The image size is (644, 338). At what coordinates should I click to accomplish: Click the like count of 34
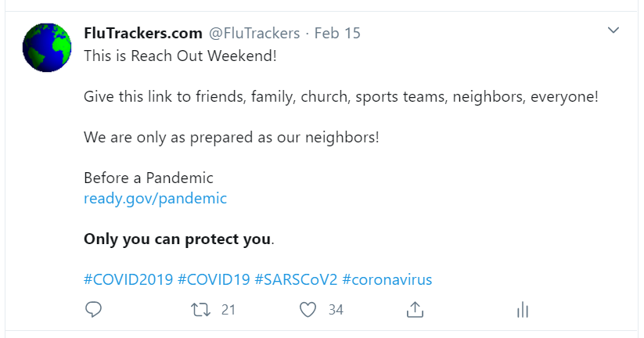point(336,310)
